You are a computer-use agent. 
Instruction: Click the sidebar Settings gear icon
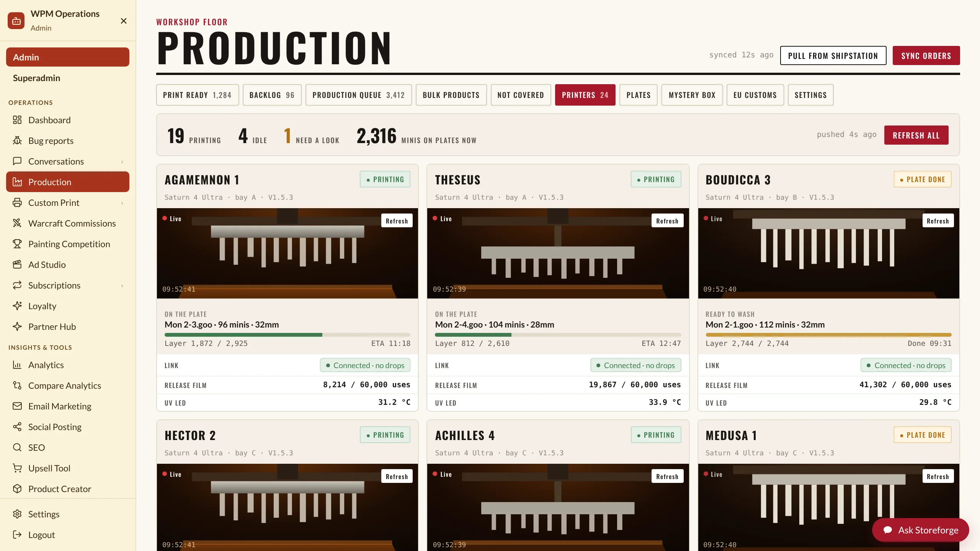click(17, 514)
